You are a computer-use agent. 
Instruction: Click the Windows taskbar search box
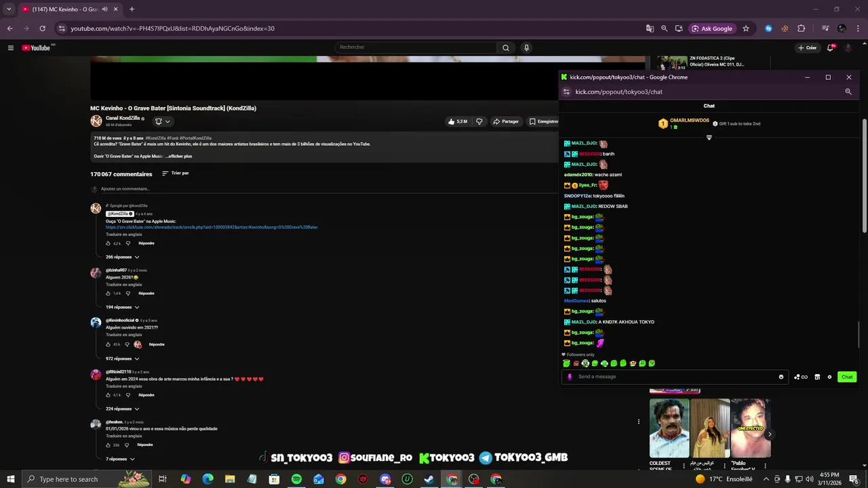tap(86, 479)
